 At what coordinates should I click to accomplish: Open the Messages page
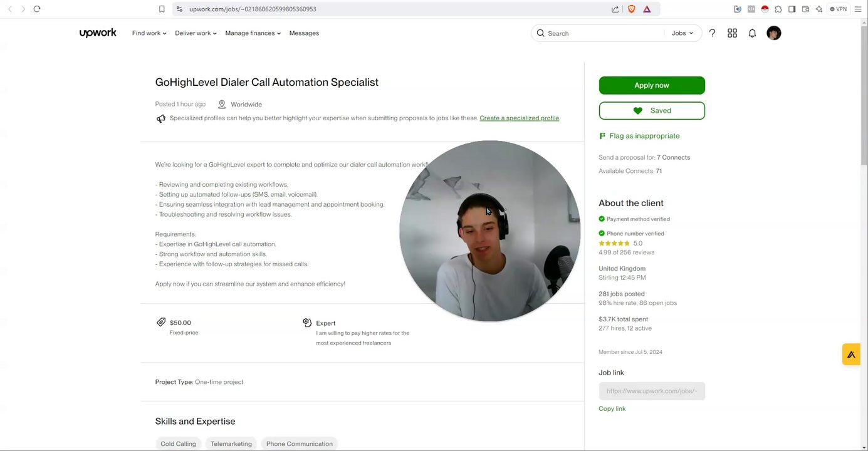[x=304, y=33]
